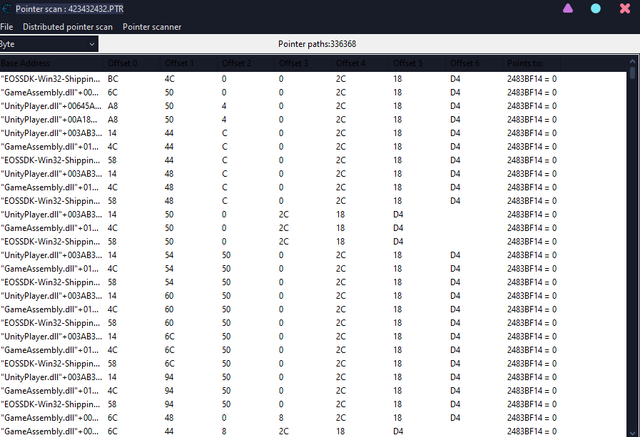Select EOSSDK row with offsets 58, 48
Viewport: 640px width, 437px height.
[x=313, y=201]
